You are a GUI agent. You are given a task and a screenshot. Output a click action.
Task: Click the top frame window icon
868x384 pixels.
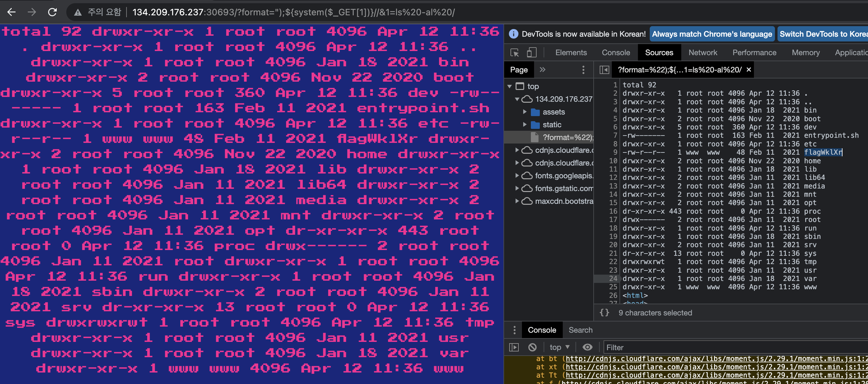pos(520,87)
